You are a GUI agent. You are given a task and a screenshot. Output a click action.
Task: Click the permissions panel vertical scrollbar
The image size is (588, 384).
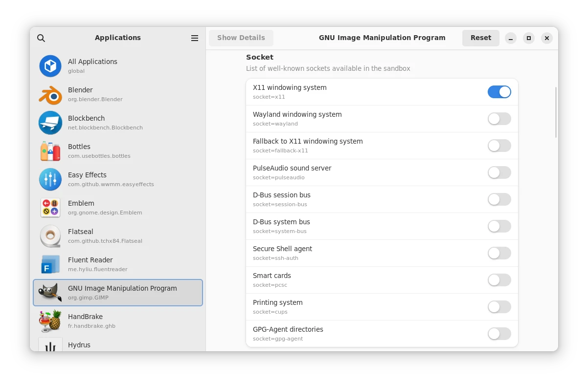[x=556, y=112]
